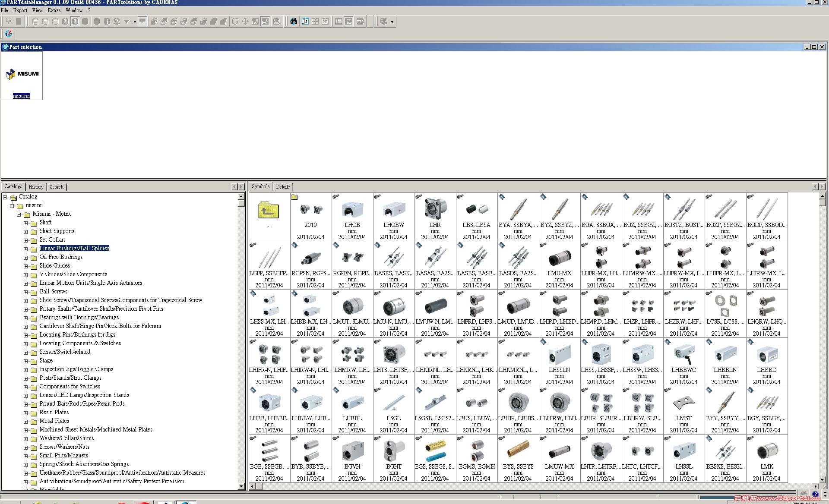
Task: Click the rotate view toolbar icon
Action: coord(235,21)
